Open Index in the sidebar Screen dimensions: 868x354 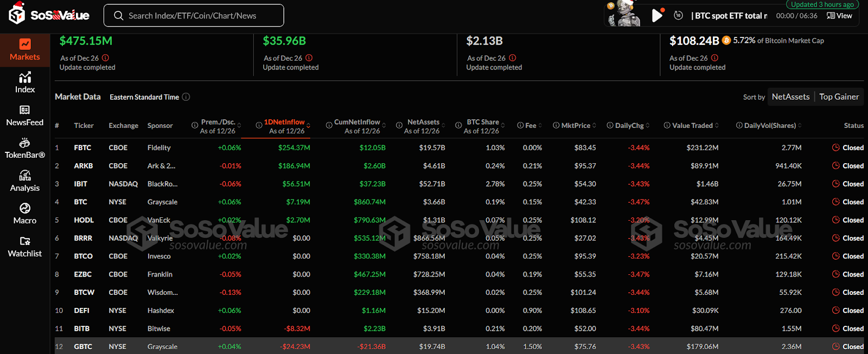(x=25, y=83)
